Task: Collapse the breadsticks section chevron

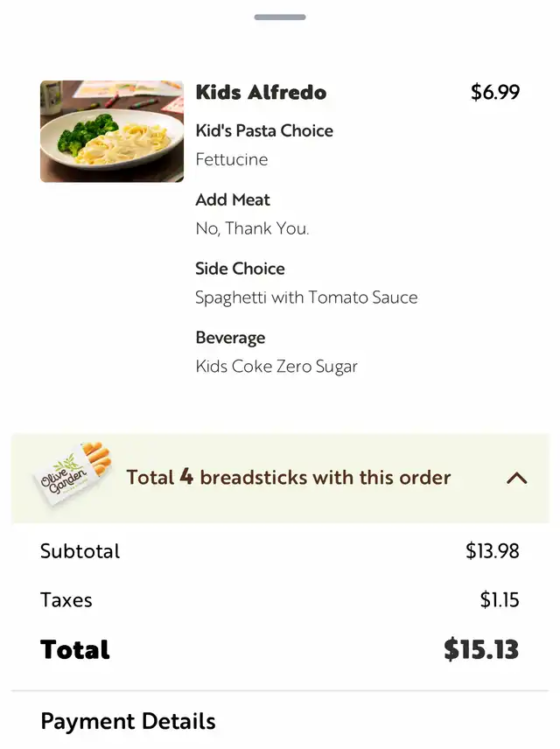Action: [516, 478]
